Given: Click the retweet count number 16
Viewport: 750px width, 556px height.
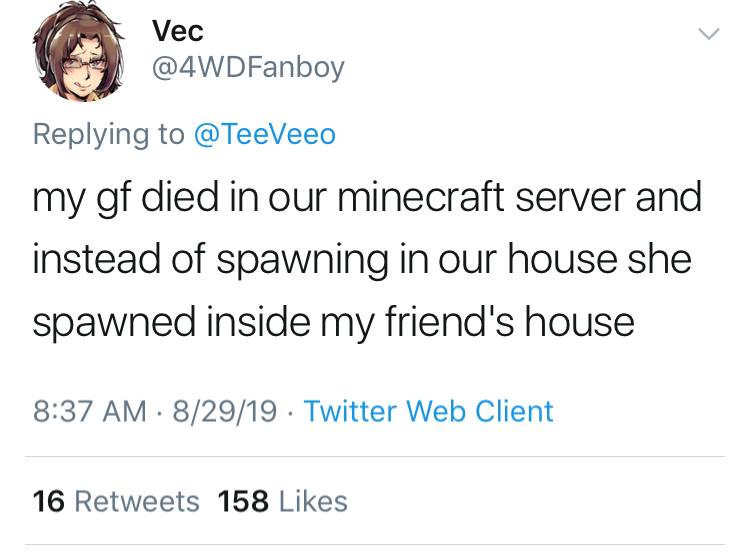Looking at the screenshot, I should tap(48, 501).
